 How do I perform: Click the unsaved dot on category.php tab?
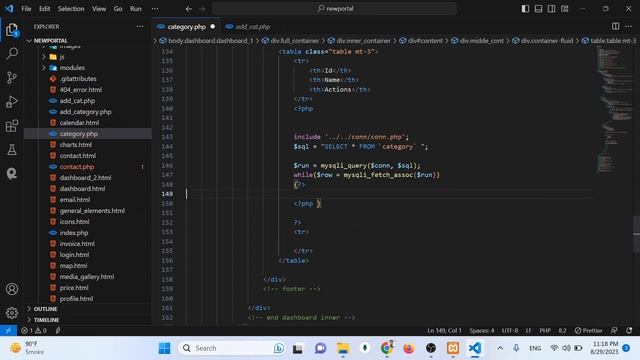pos(213,27)
